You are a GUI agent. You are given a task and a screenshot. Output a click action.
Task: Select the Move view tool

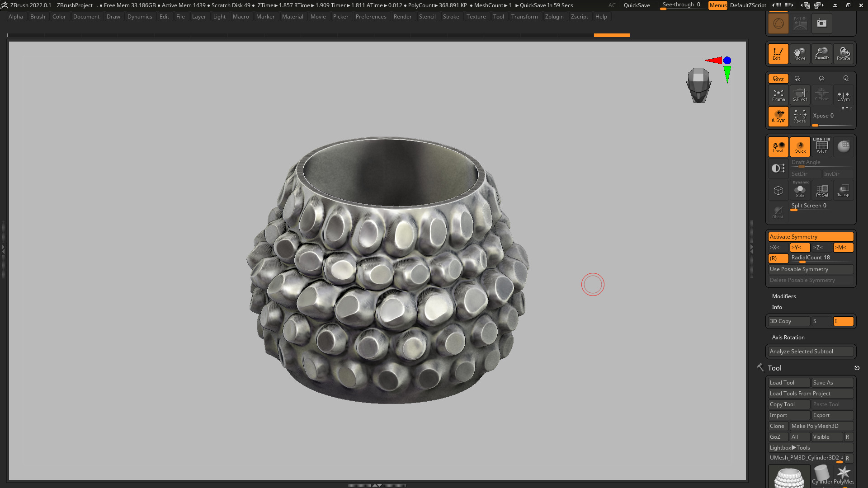[x=800, y=54]
